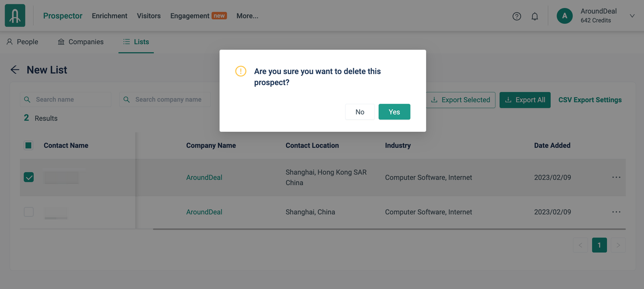The image size is (644, 289).
Task: Expand the AroundDeal account dropdown chevron
Action: (x=632, y=16)
